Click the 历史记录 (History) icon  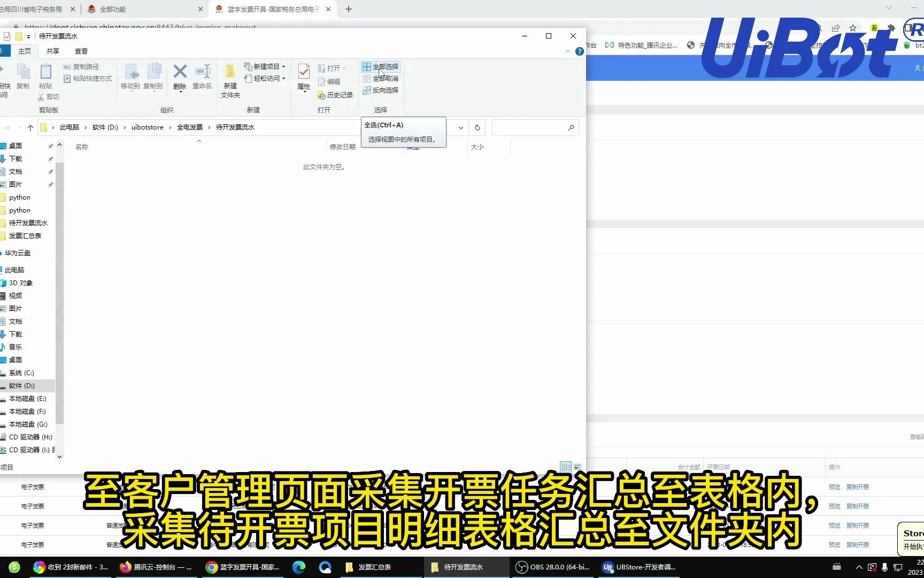coord(335,95)
